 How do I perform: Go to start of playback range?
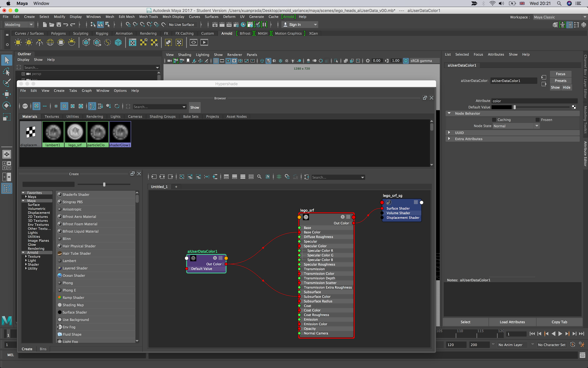pyautogui.click(x=532, y=334)
